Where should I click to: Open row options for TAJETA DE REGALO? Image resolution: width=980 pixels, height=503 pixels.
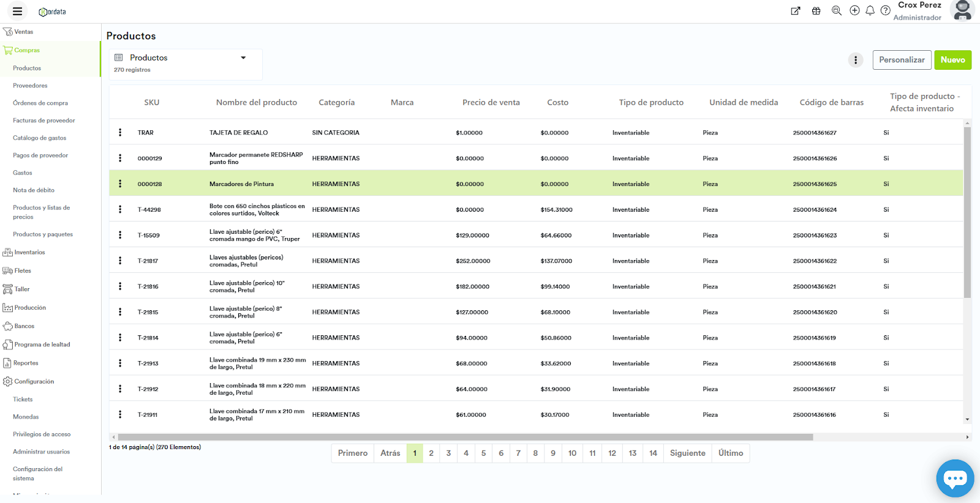tap(120, 133)
